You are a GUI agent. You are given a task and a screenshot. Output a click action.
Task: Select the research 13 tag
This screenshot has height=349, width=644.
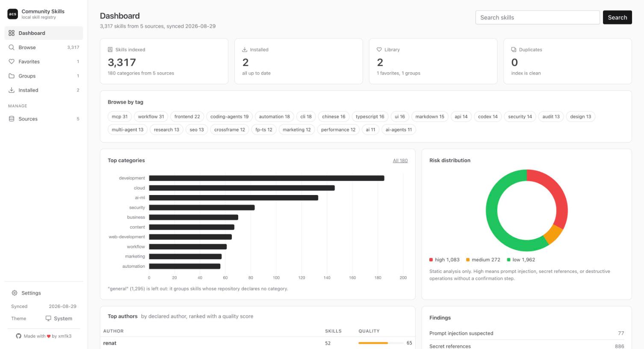(166, 130)
